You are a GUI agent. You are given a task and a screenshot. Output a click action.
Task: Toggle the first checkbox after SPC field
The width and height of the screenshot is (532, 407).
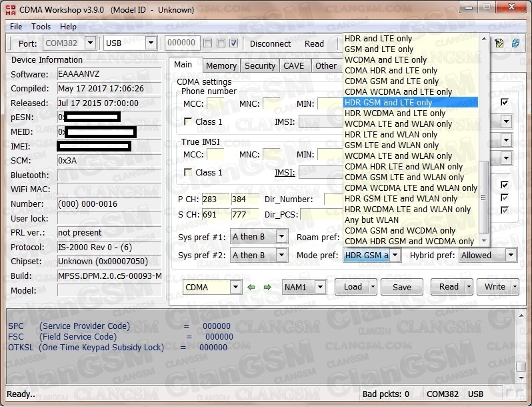point(207,43)
